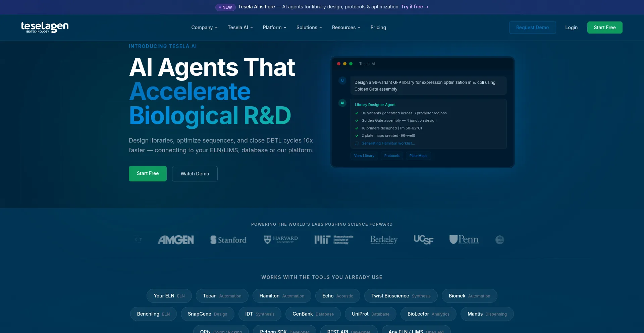Open the Plate Maps chip
This screenshot has height=333, width=644.
coord(418,156)
